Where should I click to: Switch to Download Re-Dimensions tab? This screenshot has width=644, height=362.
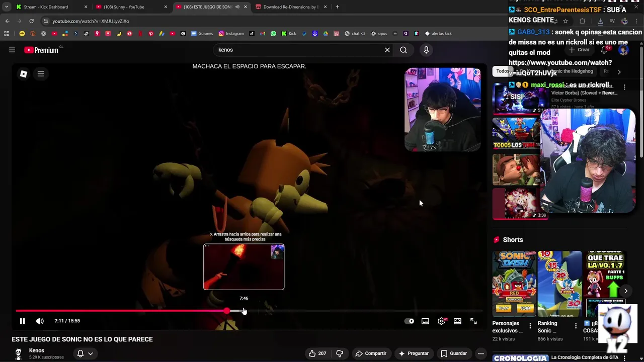click(292, 7)
